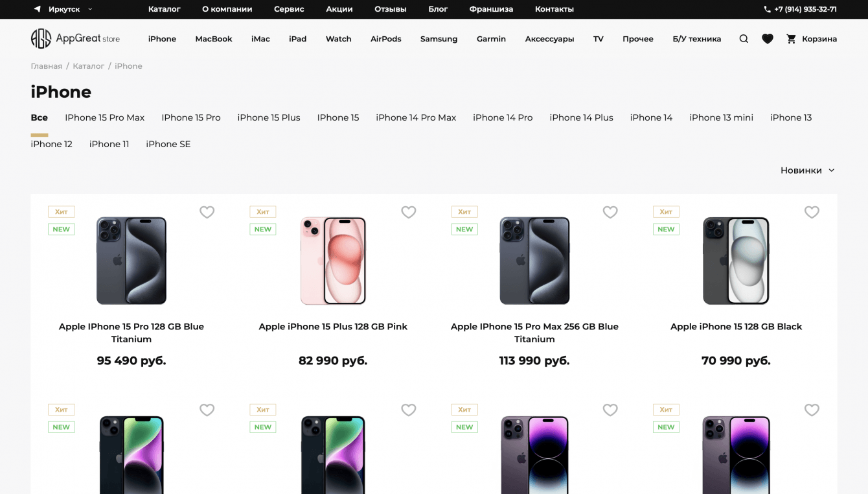Open the MacBook category menu
Image resolution: width=868 pixels, height=494 pixels.
pyautogui.click(x=214, y=39)
